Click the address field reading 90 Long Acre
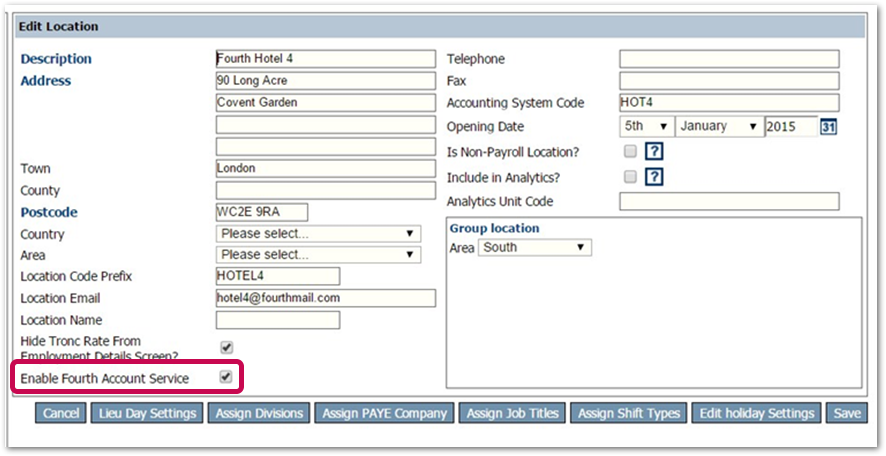The image size is (886, 456). point(325,81)
